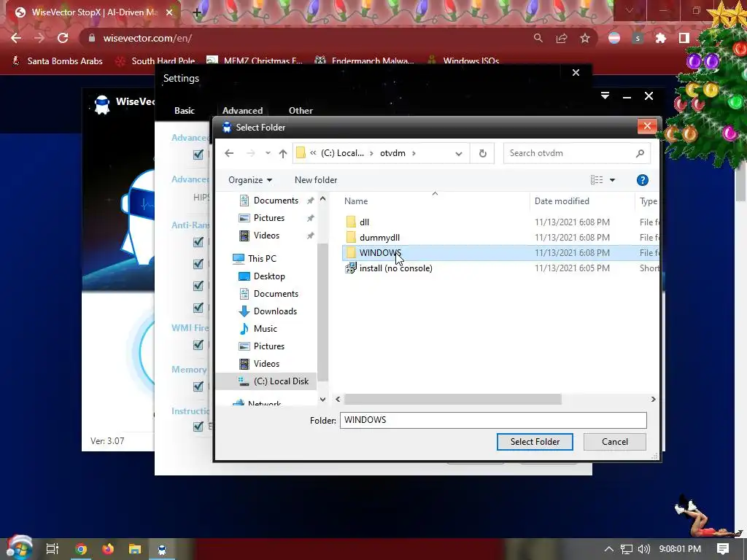The image size is (747, 560).
Task: Toggle first Anti-Ransomware checkbox
Action: (198, 242)
